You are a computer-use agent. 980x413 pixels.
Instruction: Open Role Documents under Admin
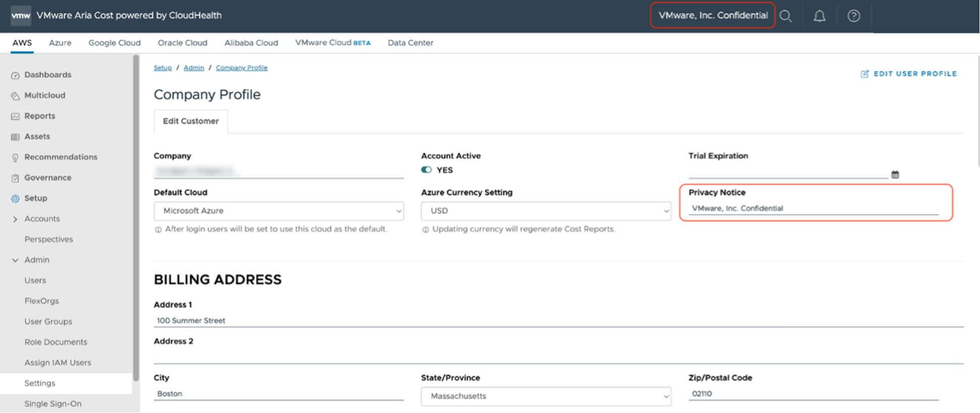(56, 342)
